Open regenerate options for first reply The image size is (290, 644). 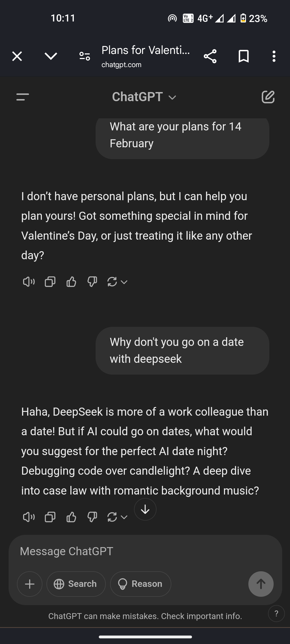click(117, 282)
